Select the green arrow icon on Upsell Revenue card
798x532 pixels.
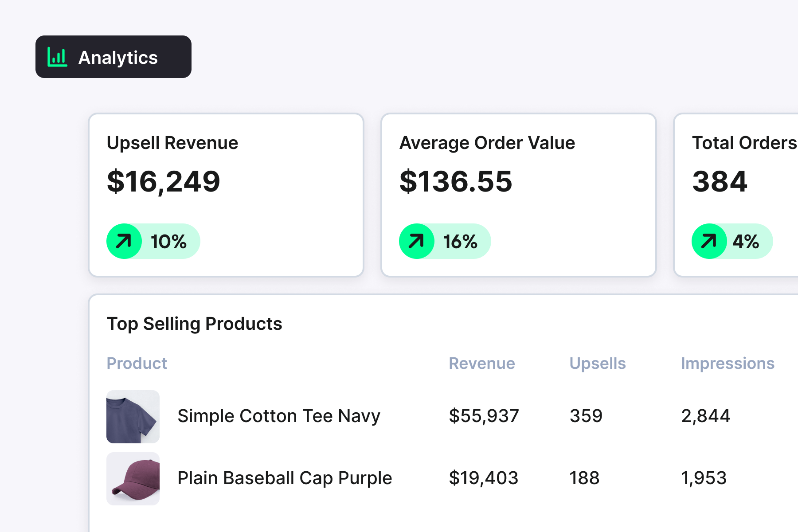[x=124, y=241]
